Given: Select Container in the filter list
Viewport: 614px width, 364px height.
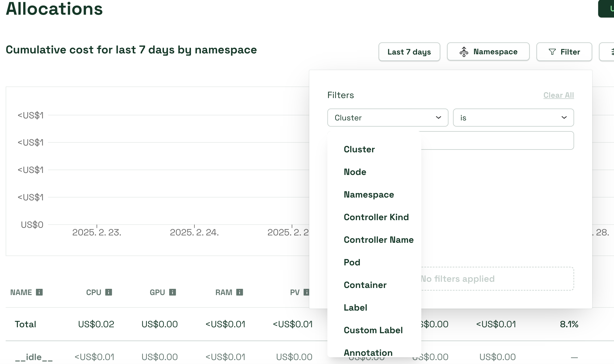Looking at the screenshot, I should coord(365,285).
